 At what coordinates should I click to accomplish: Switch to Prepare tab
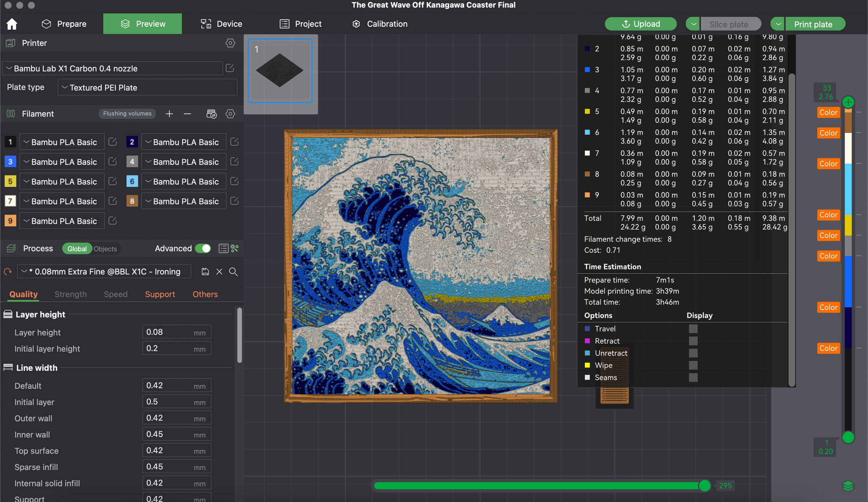(64, 24)
